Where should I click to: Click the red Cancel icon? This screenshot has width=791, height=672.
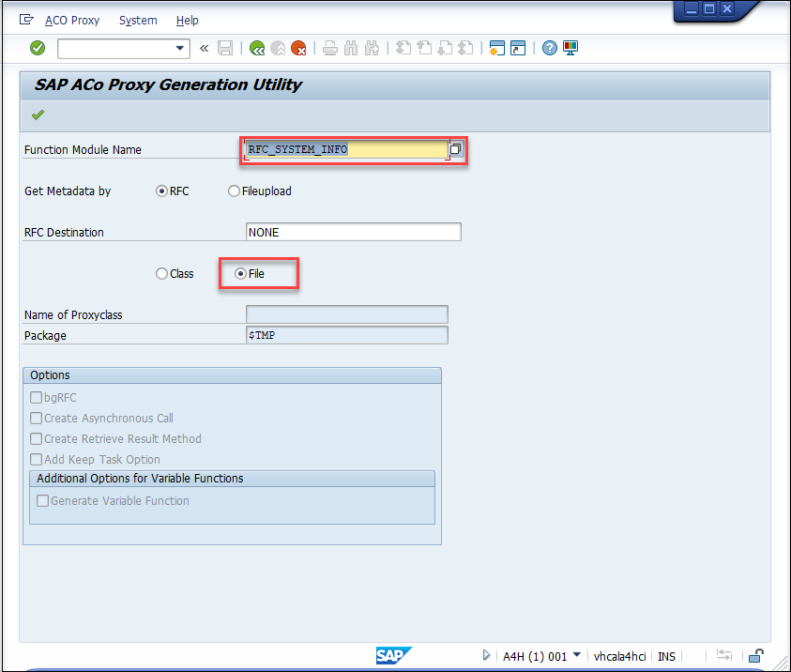pos(298,48)
